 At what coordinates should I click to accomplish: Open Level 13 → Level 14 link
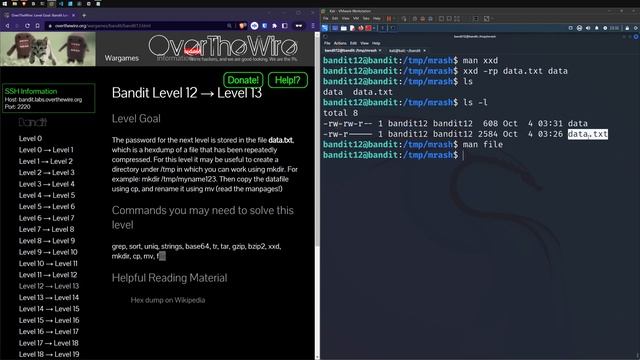tap(49, 298)
